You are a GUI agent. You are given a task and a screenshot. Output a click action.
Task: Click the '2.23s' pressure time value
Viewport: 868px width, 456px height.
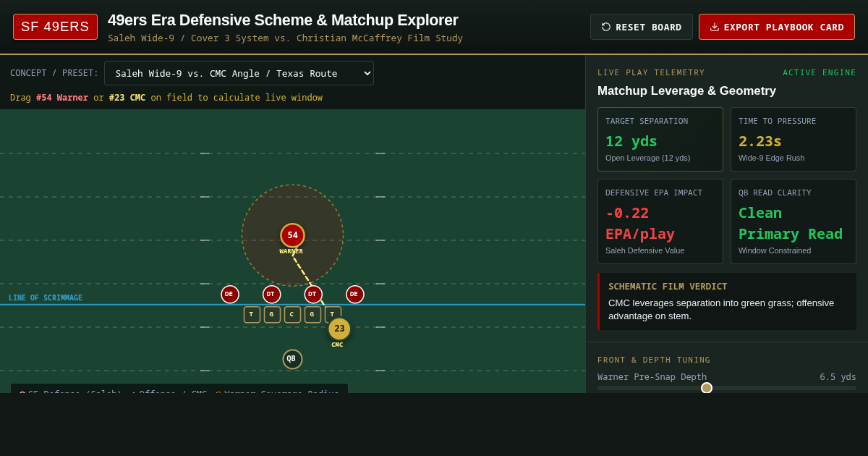pos(760,141)
